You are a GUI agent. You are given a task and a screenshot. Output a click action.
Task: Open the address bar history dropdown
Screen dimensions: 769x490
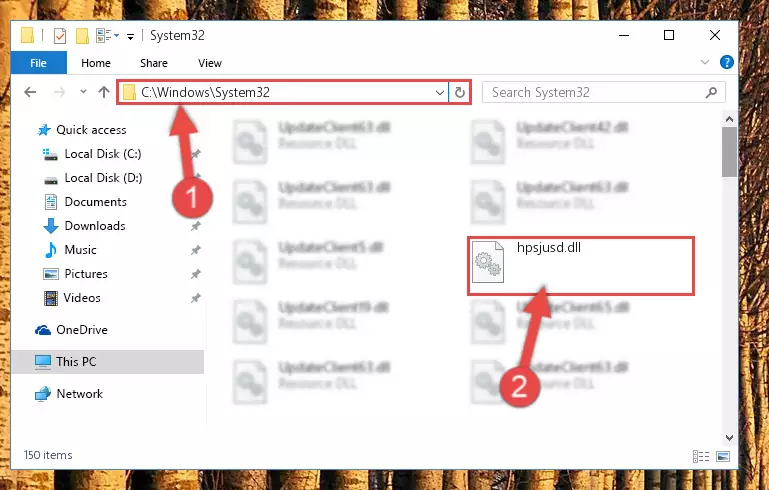[x=439, y=92]
